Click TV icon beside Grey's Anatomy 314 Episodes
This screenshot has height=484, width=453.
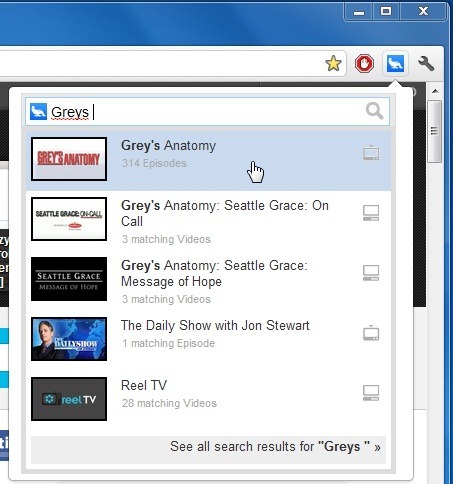coord(371,153)
